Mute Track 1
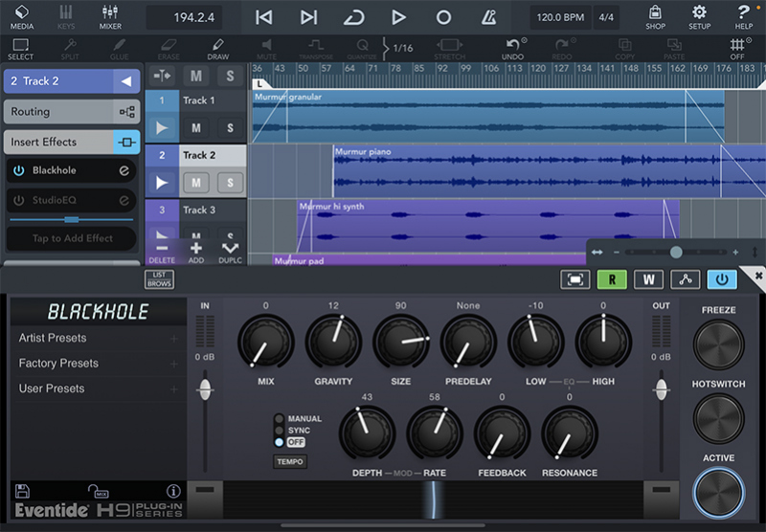This screenshot has width=766, height=532. (196, 128)
